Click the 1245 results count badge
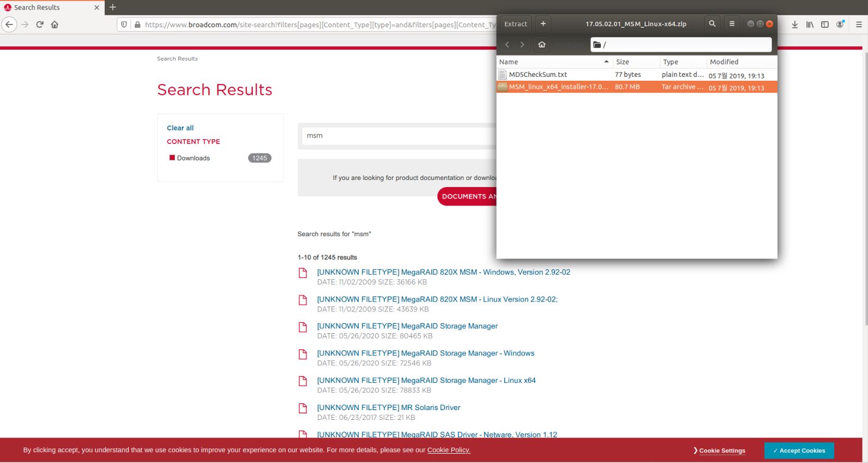Image resolution: width=868 pixels, height=463 pixels. click(260, 158)
